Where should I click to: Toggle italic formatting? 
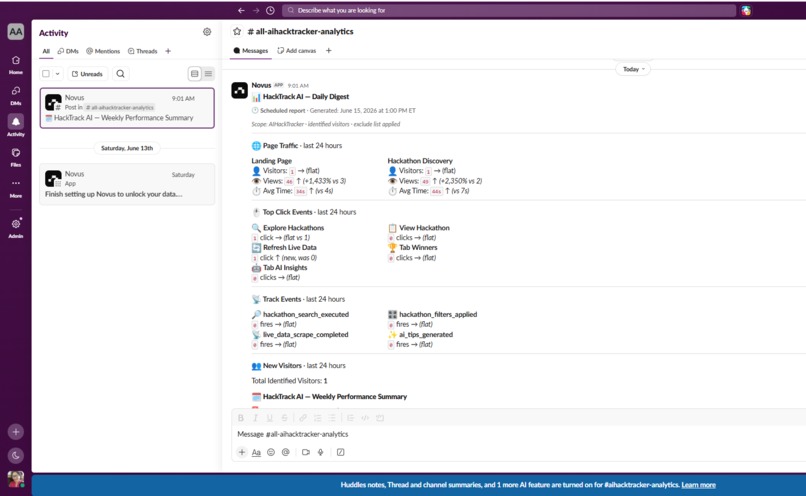point(255,418)
